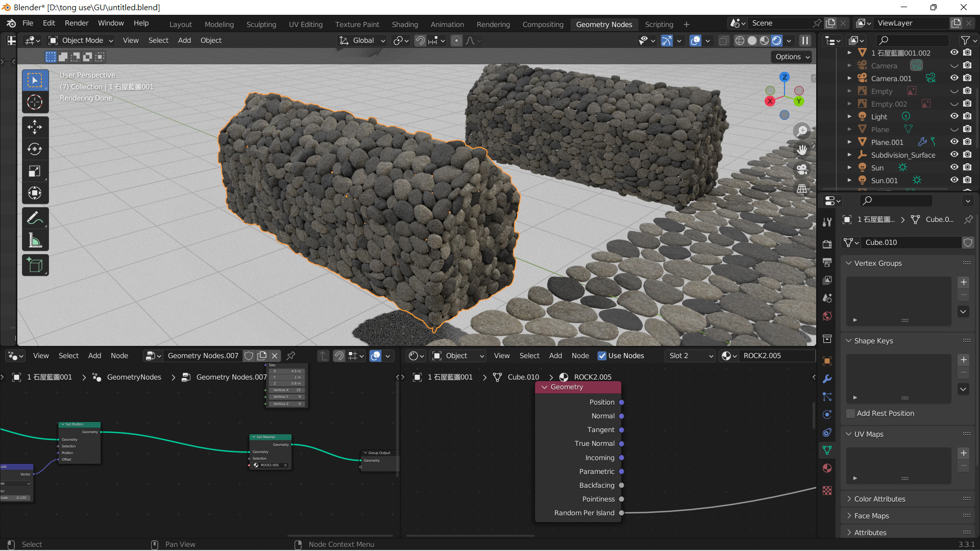Open the Modifiers properties tab
The height and width of the screenshot is (551, 980).
click(x=827, y=379)
